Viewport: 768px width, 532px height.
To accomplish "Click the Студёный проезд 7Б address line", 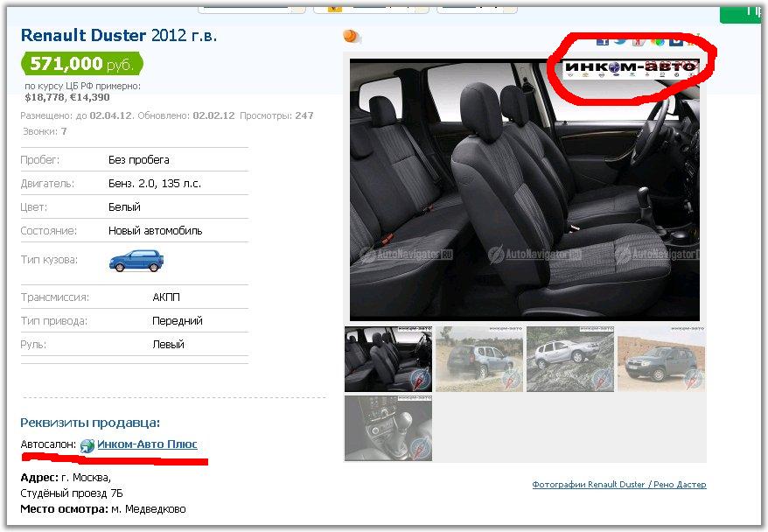I will click(x=72, y=493).
